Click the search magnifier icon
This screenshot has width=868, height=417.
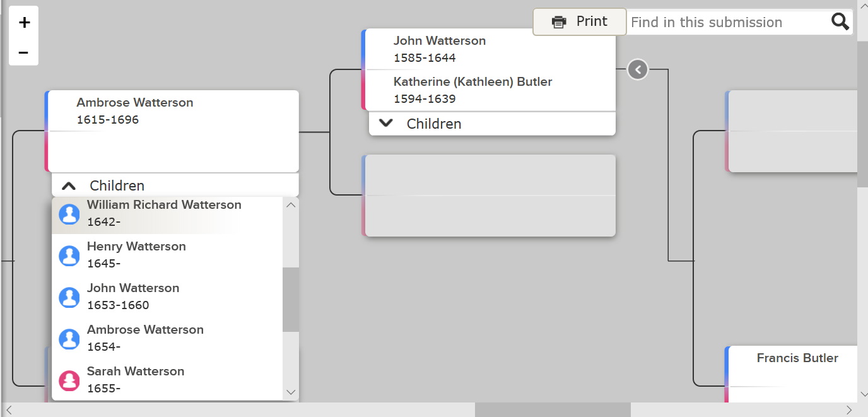[x=840, y=22]
